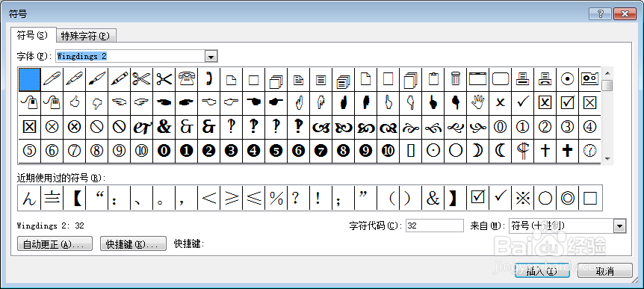The height and width of the screenshot is (289, 644).
Task: Click the 取消 cancel button
Action: tap(605, 271)
